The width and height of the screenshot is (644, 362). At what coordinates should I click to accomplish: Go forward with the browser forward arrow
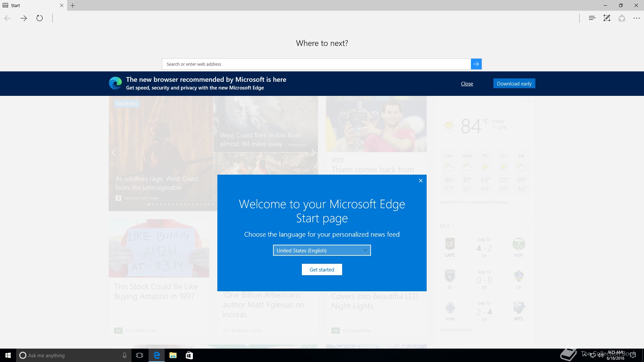click(x=23, y=18)
